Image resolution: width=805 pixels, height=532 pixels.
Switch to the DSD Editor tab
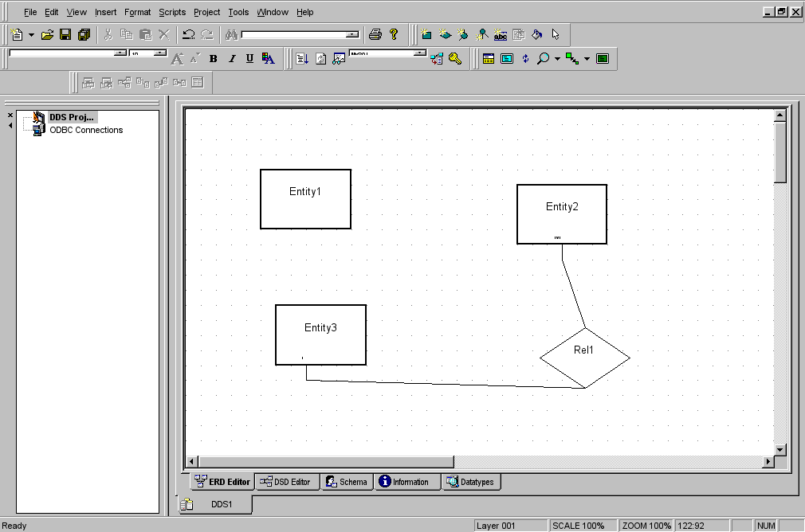tap(287, 482)
